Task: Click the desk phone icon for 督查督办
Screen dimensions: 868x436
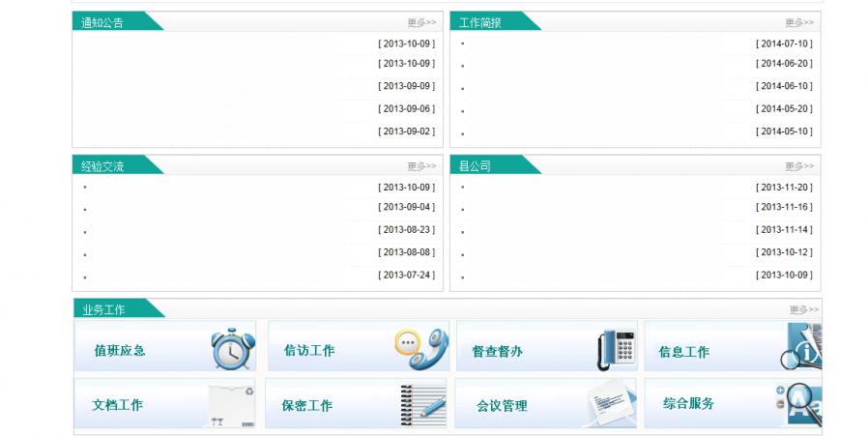Action: tap(616, 349)
